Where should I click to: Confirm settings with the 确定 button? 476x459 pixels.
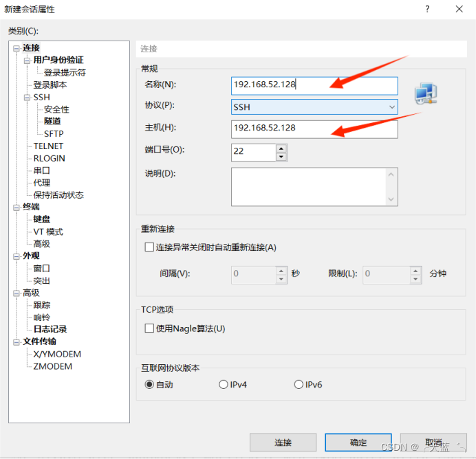[x=358, y=443]
